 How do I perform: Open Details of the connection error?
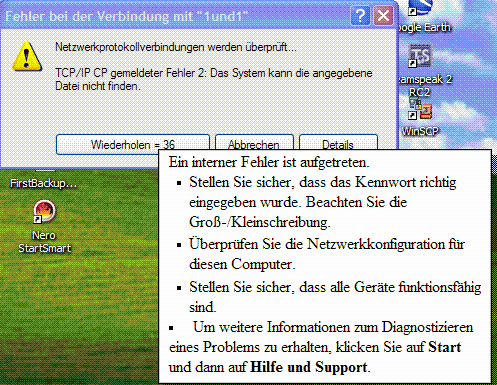coord(338,143)
